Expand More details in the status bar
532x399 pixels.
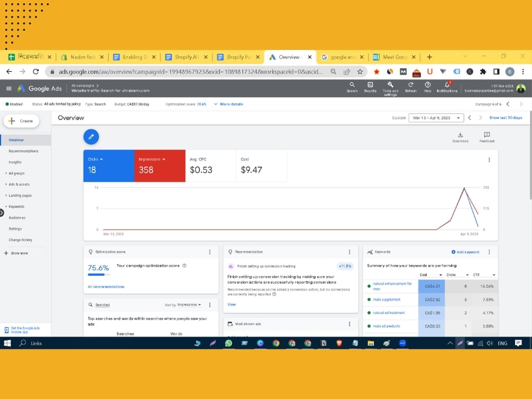tap(228, 104)
